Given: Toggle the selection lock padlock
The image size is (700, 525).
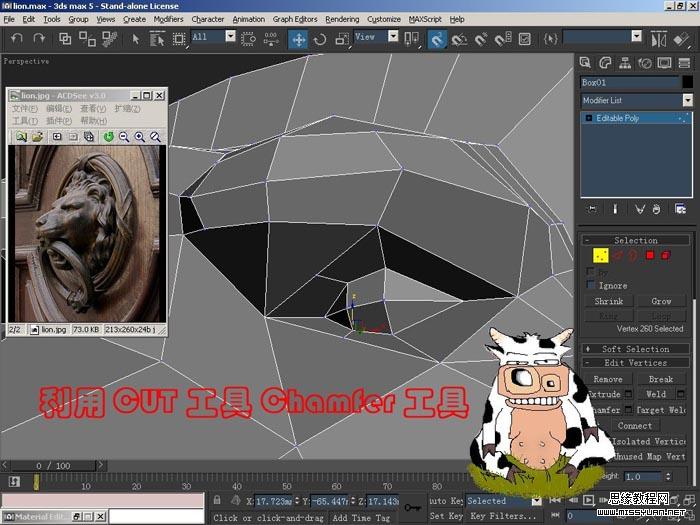Looking at the screenshot, I should pos(217,500).
